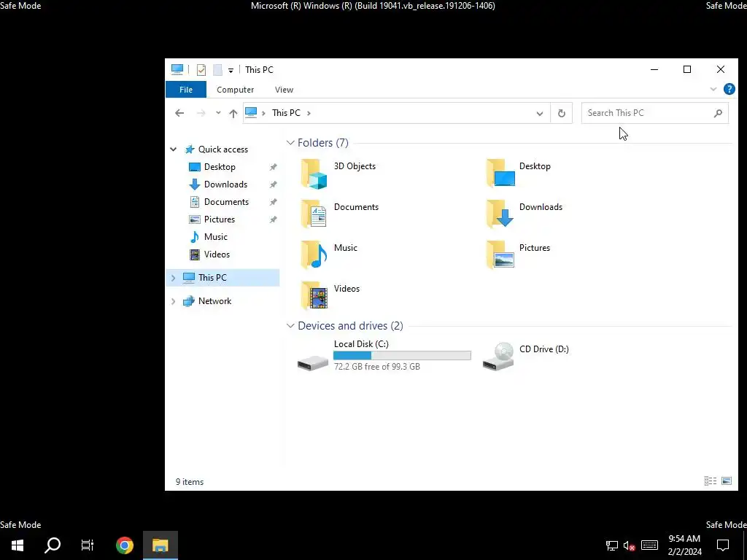Image resolution: width=747 pixels, height=560 pixels.
Task: Go up one level with the up arrow
Action: click(x=233, y=113)
